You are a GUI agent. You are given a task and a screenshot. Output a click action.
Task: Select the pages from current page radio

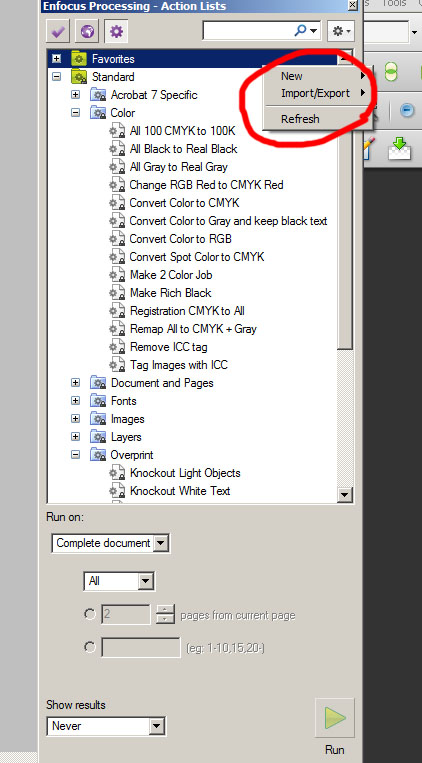click(90, 614)
